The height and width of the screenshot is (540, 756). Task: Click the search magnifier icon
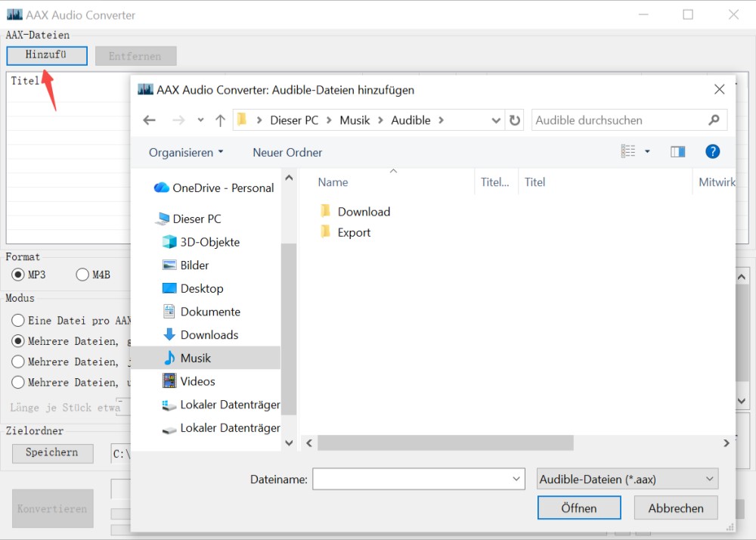[x=714, y=119]
